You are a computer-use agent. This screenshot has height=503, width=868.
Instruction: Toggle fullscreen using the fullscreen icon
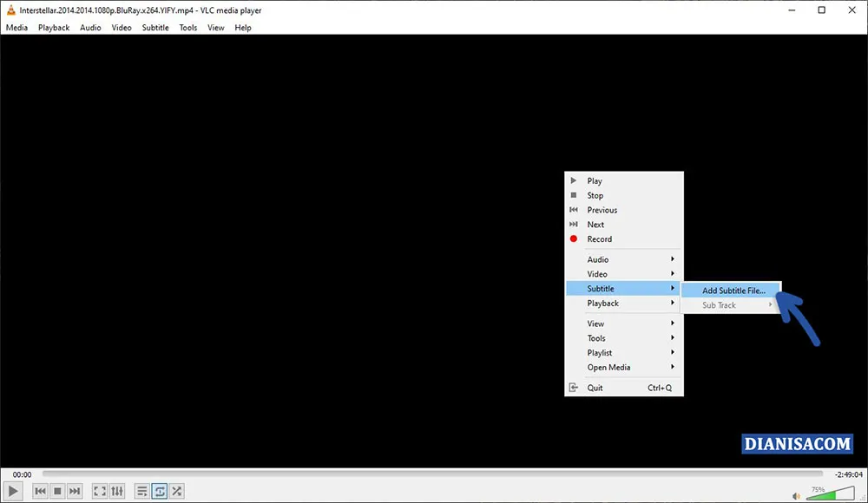pos(99,491)
